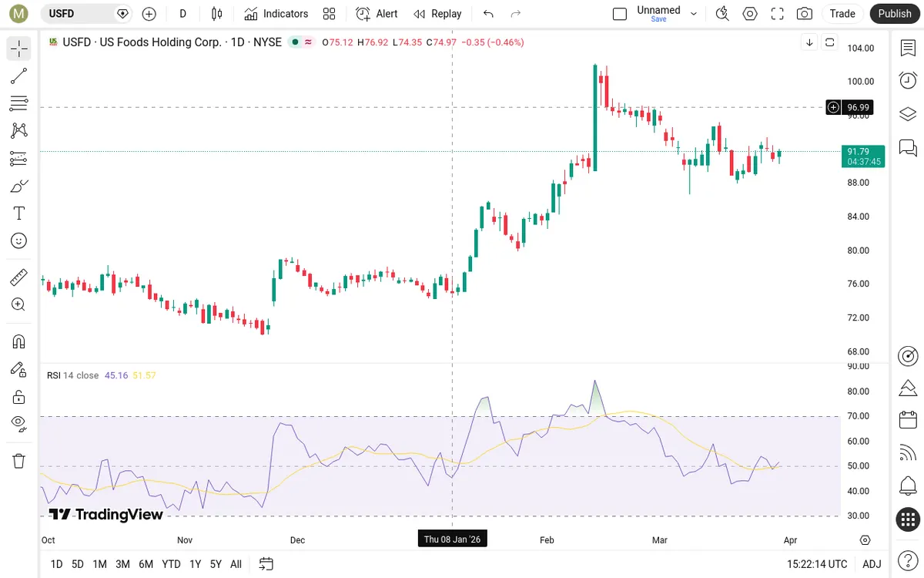The image size is (924, 578).
Task: Toggle stay in drawing mode
Action: pos(19,369)
